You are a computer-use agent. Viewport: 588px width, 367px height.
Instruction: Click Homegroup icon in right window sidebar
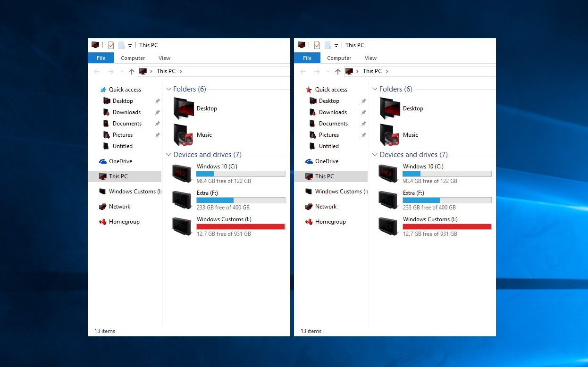point(309,222)
